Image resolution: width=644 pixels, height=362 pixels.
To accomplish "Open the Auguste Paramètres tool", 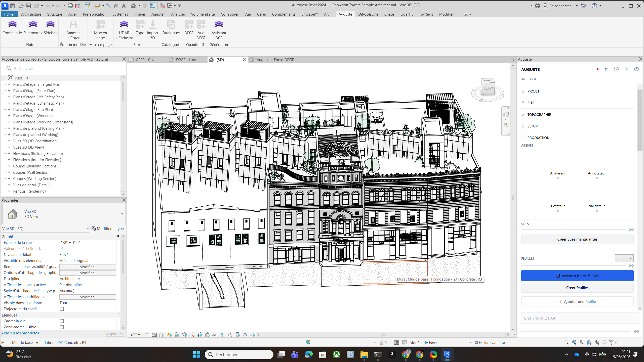I will [33, 28].
